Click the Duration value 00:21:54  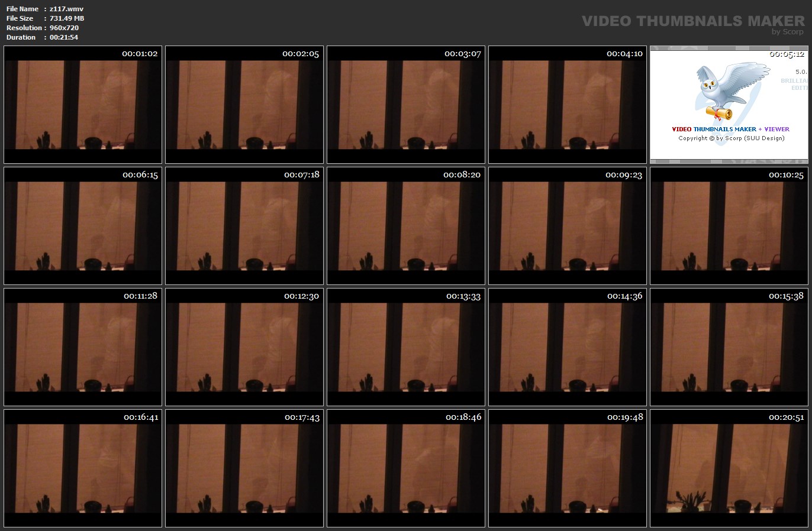[64, 37]
